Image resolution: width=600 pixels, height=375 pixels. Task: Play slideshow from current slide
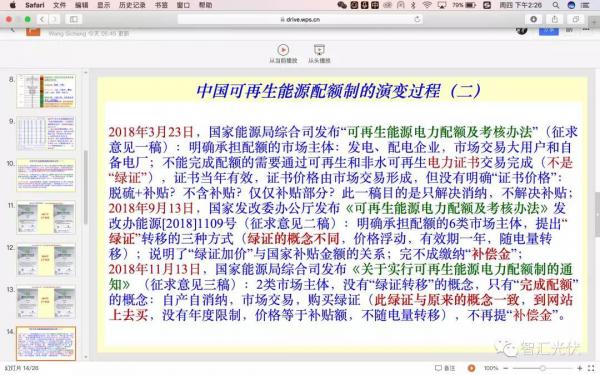click(283, 53)
